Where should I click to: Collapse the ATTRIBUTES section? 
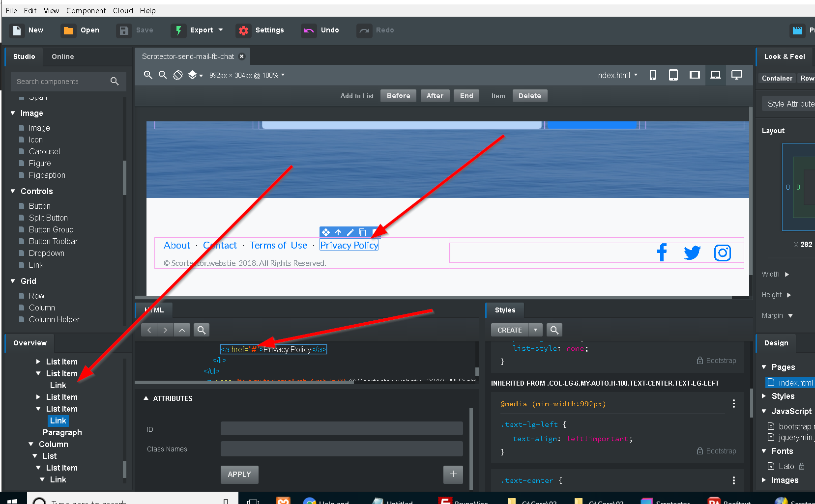[x=146, y=398]
